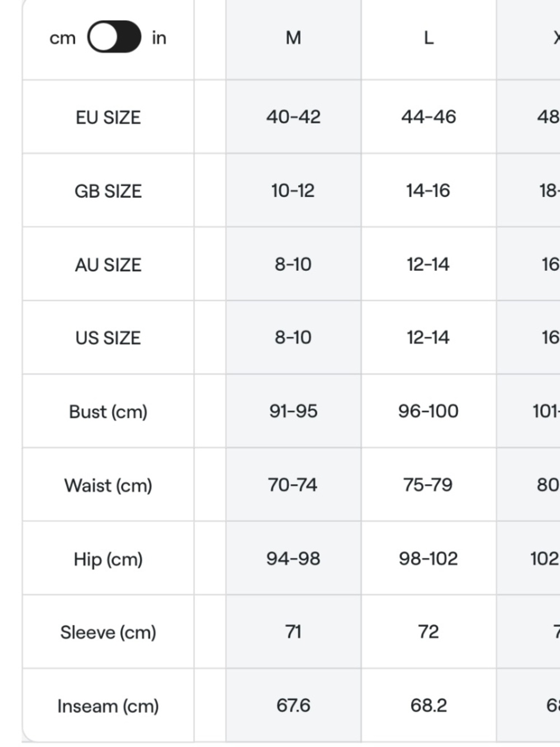The image size is (560, 747).
Task: Click the Bust (cm) row label
Action: tap(108, 412)
